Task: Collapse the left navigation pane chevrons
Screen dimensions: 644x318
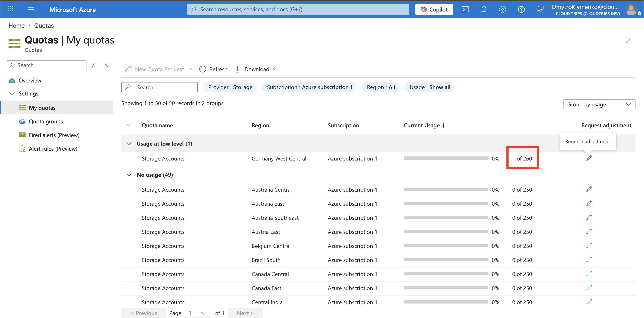Action: [106, 65]
